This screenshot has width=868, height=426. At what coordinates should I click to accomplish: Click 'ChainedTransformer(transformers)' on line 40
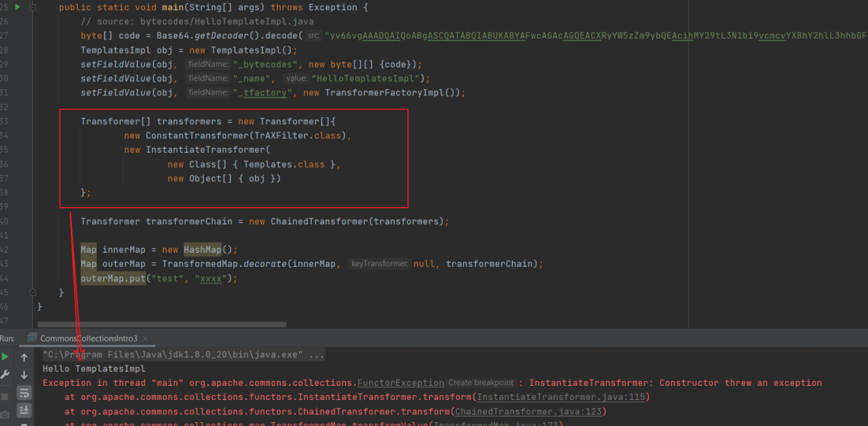coord(358,221)
